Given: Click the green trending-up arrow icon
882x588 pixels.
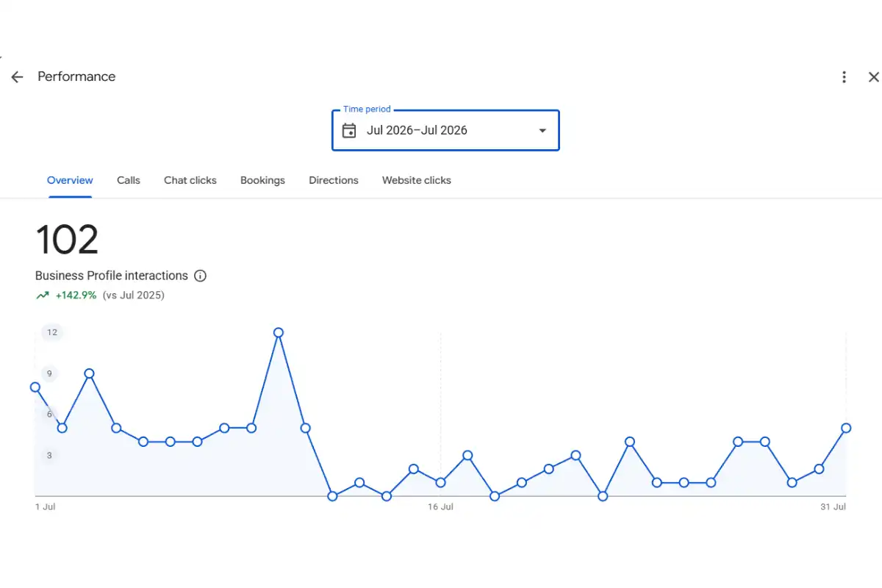Looking at the screenshot, I should (42, 295).
